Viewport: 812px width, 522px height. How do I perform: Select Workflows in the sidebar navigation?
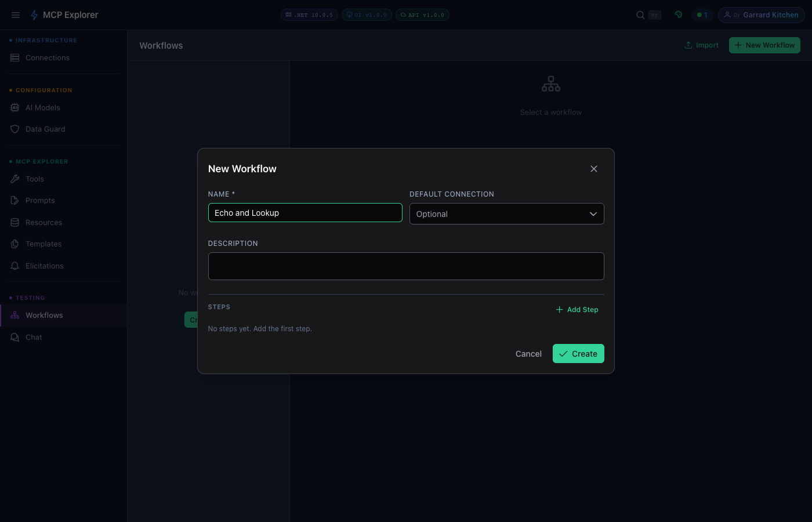point(44,315)
